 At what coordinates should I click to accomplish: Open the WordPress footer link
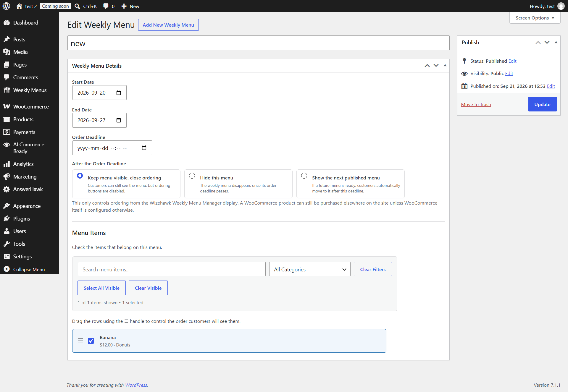pos(136,385)
